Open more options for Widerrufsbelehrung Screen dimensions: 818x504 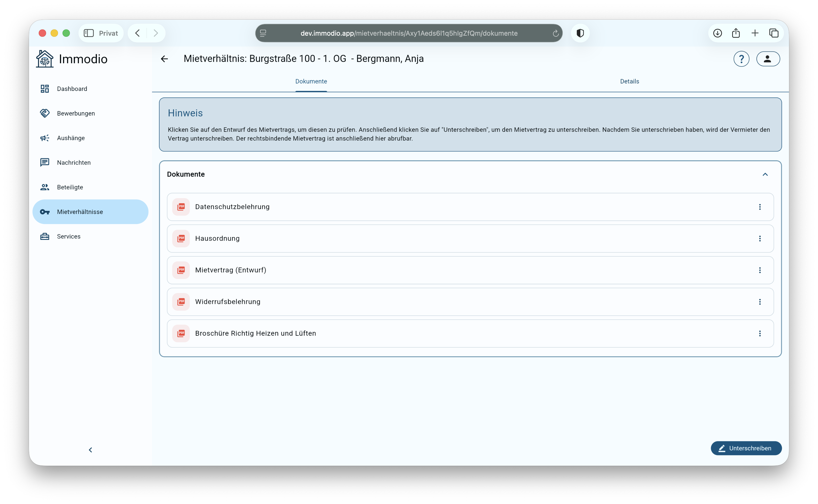click(760, 302)
